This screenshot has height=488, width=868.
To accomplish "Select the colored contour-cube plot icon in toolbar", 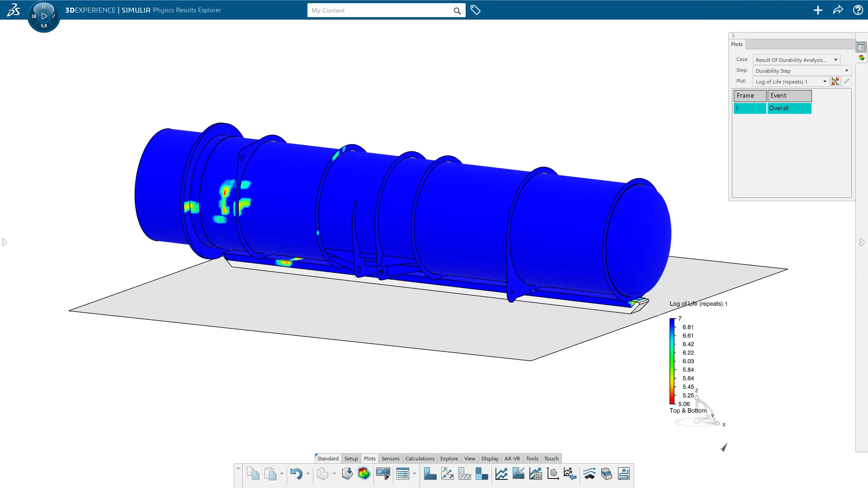I will coord(364,474).
